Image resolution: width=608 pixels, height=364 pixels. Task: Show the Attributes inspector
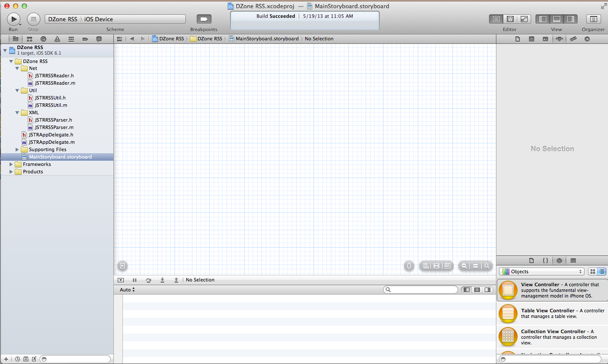pyautogui.click(x=559, y=39)
